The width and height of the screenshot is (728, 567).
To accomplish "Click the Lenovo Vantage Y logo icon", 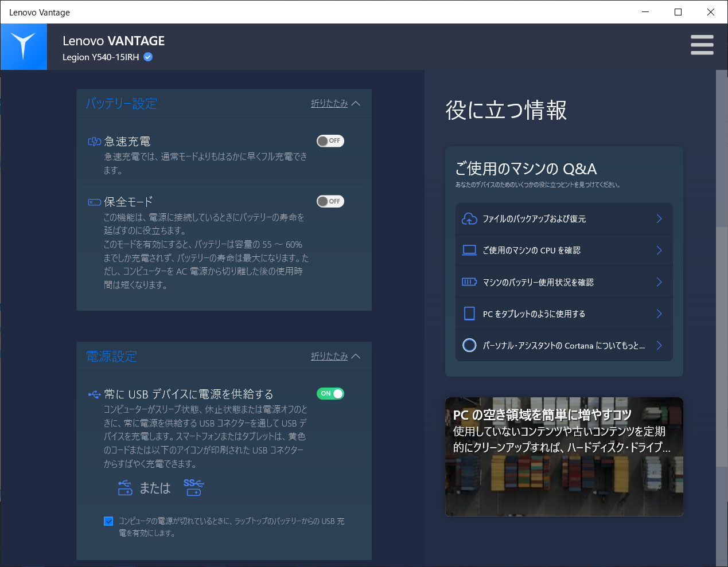I will pos(24,46).
